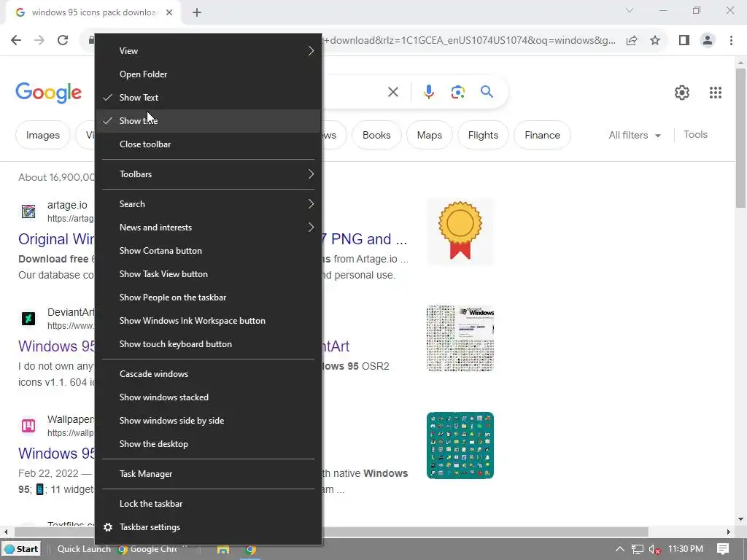Open Chrome side panel icon
The width and height of the screenshot is (747, 560).
click(x=684, y=40)
